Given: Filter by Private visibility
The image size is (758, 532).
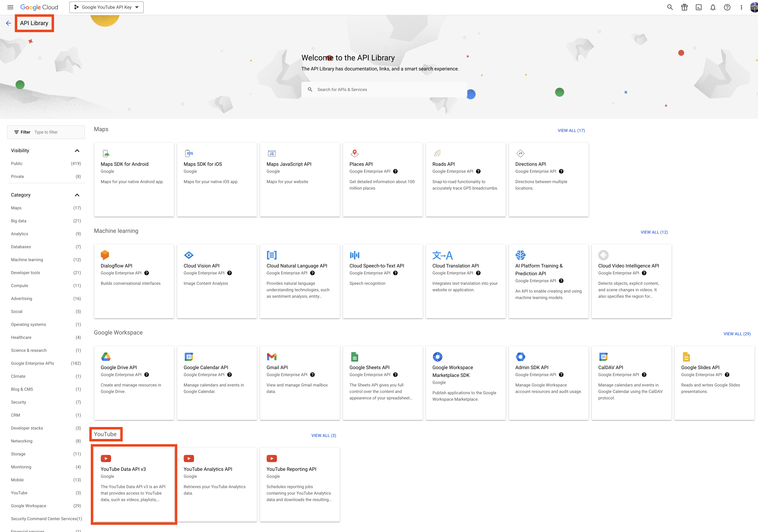Looking at the screenshot, I should pyautogui.click(x=46, y=177).
